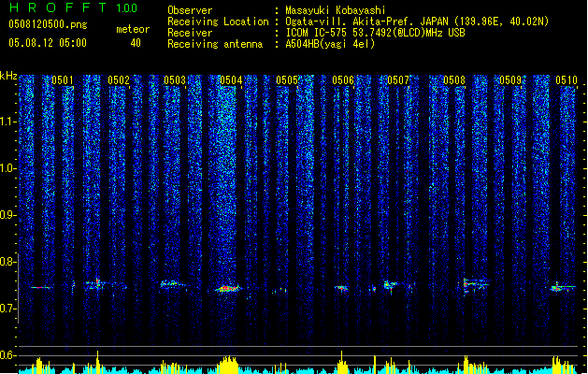588x374 pixels.
Task: Click the 'Receiving antenna' field label
Action: tap(215, 44)
